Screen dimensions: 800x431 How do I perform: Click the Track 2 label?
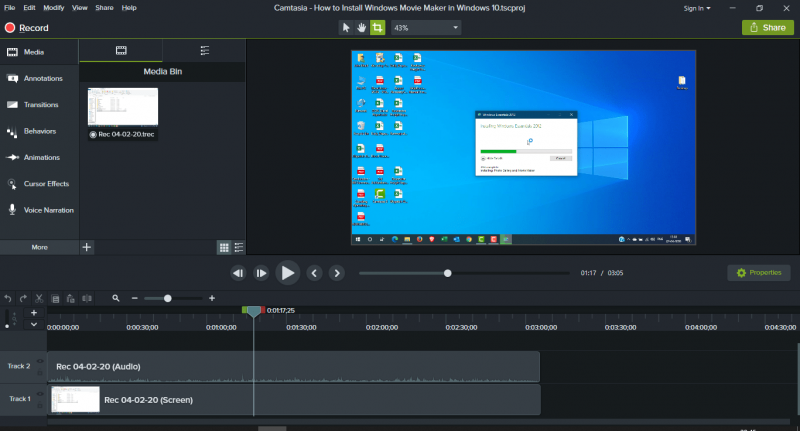click(19, 366)
